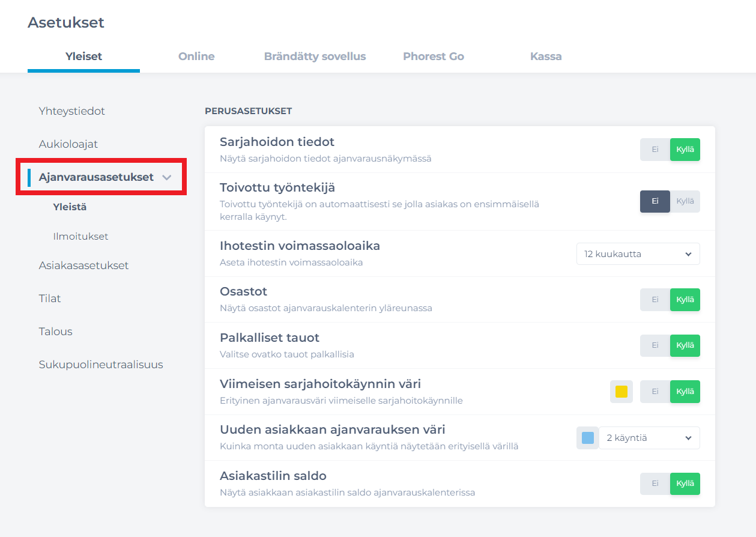Screen dimensions: 756x537
Task: Open Asiakasasetukset in the sidebar
Action: click(84, 265)
